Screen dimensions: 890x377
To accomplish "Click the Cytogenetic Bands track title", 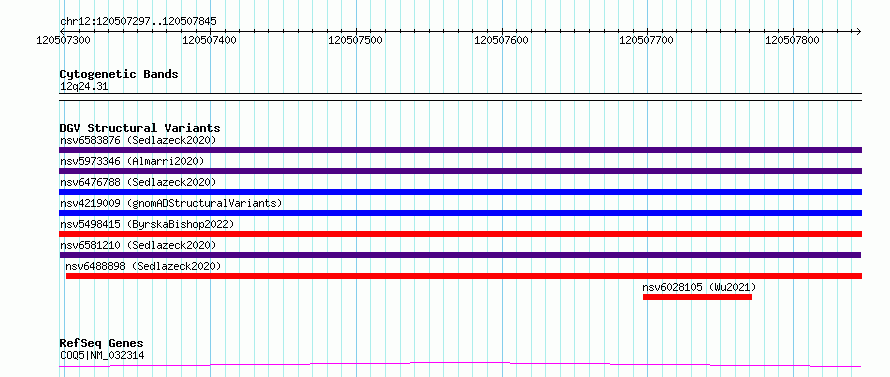I will coord(119,74).
